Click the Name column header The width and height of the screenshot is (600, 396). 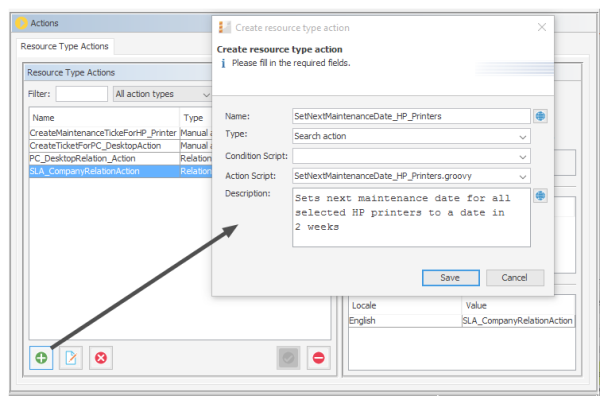pyautogui.click(x=104, y=118)
